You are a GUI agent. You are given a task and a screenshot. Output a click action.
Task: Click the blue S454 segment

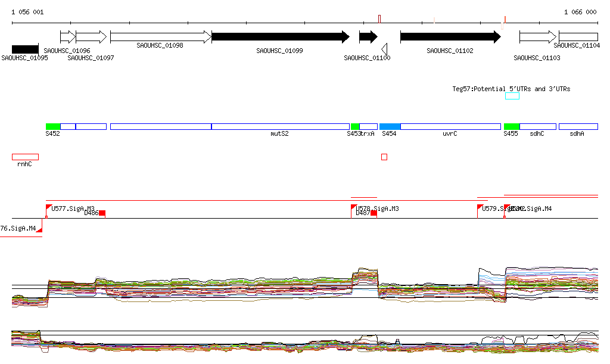pos(390,126)
